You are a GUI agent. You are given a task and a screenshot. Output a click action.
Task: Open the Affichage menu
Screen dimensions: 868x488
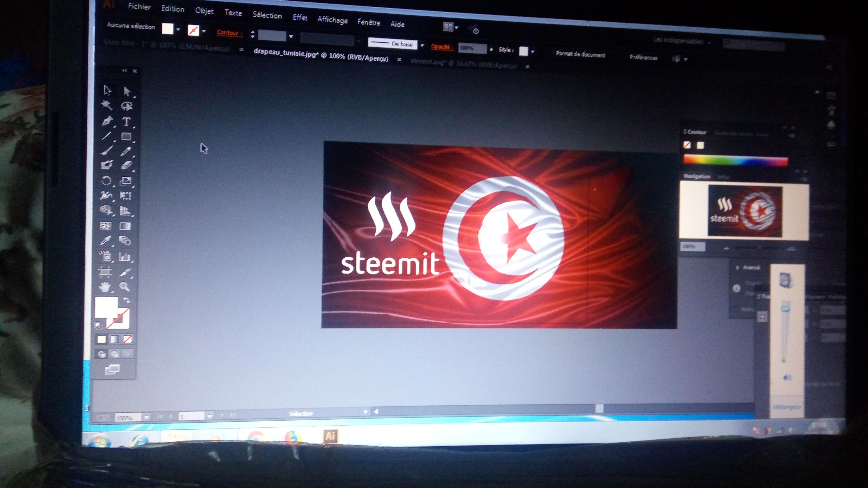[332, 20]
